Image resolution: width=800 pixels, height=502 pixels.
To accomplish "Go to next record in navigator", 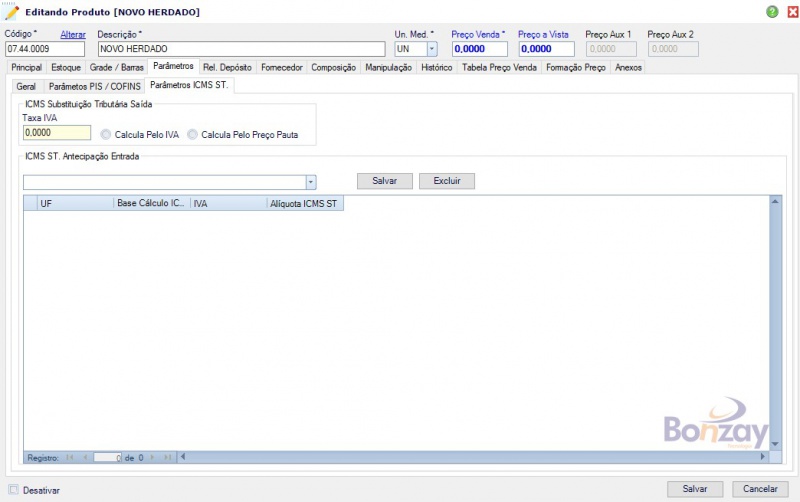I will coord(153,457).
